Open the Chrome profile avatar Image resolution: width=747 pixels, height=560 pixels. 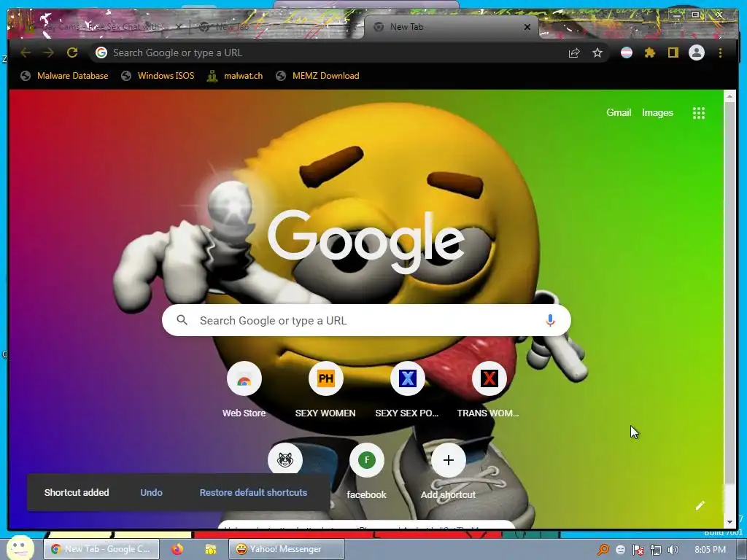[697, 52]
